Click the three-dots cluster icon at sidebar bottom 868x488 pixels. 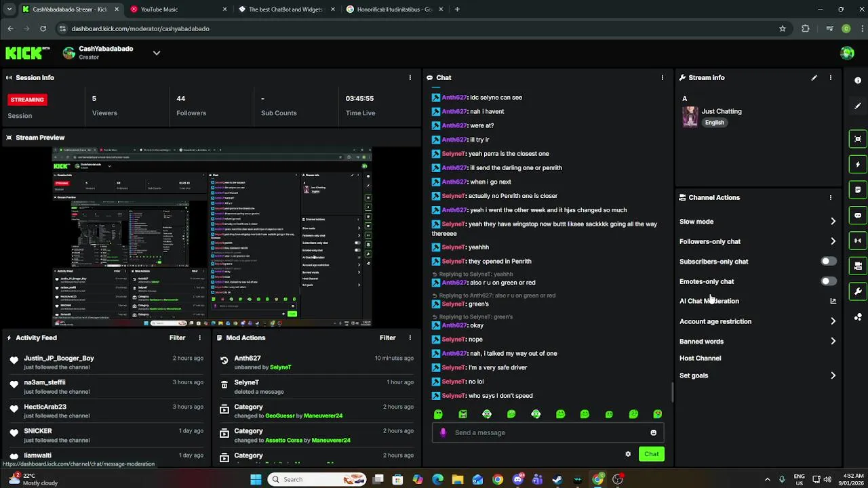tap(858, 317)
